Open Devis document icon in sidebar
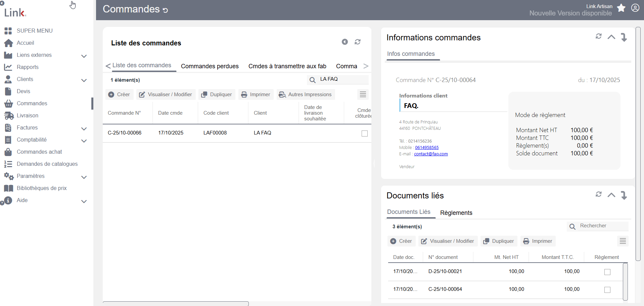Viewport: 644px width, 306px height. click(8, 91)
